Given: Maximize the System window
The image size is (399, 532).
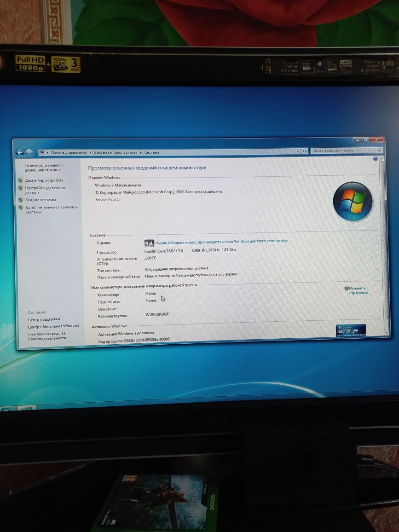Looking at the screenshot, I should point(365,139).
